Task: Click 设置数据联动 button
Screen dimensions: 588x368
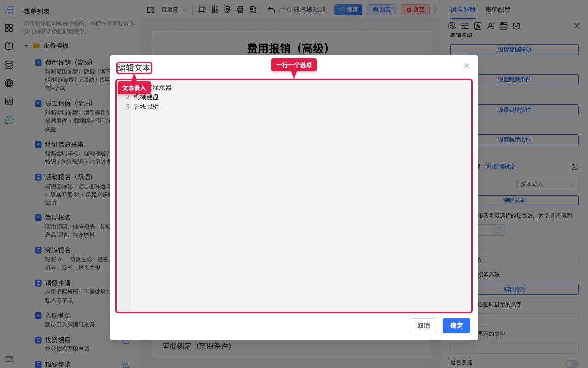Action: 514,50
